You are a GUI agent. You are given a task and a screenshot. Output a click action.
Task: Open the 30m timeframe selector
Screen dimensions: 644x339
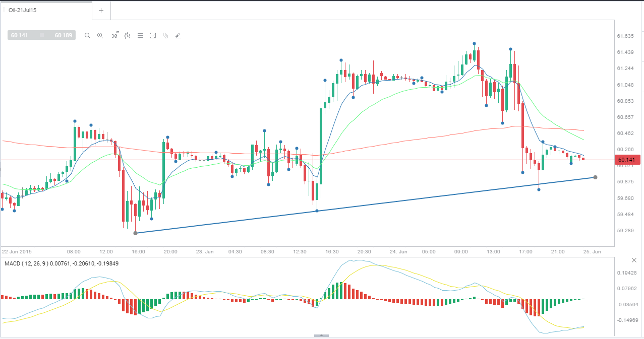coord(114,35)
